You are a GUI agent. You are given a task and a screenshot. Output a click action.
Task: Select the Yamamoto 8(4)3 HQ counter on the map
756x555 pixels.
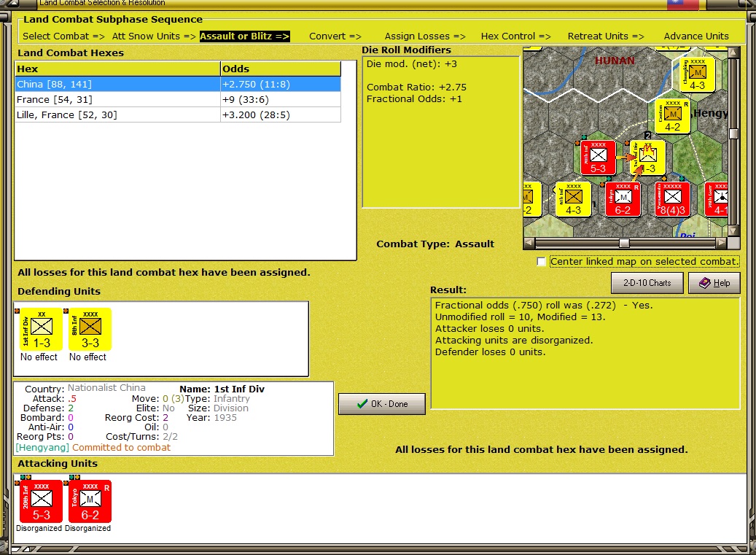pyautogui.click(x=672, y=199)
